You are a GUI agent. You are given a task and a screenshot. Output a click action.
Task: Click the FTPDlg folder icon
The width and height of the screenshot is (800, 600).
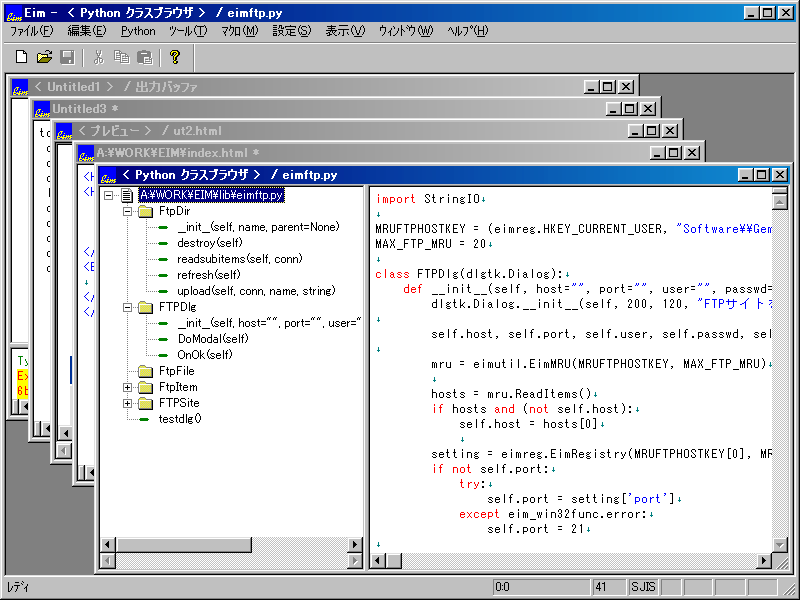(146, 307)
